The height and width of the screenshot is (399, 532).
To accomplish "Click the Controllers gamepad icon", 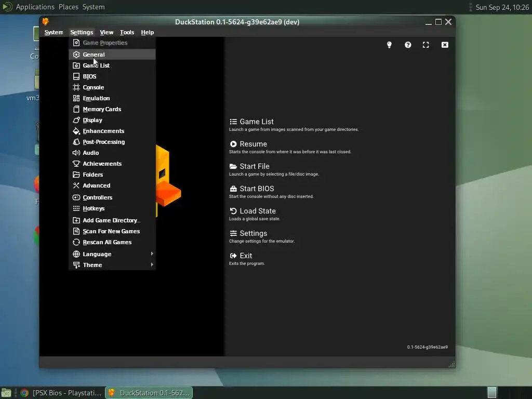I will [x=76, y=197].
